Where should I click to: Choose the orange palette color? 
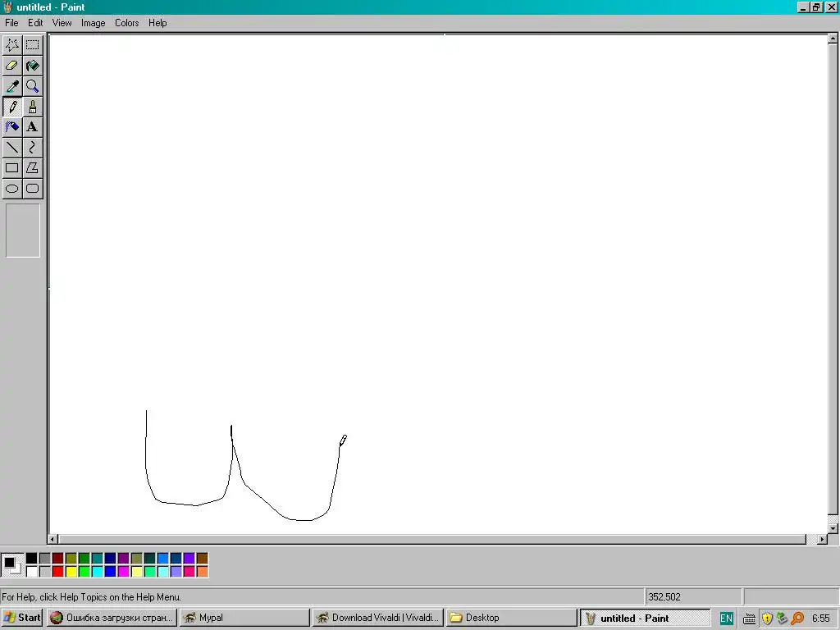203,572
